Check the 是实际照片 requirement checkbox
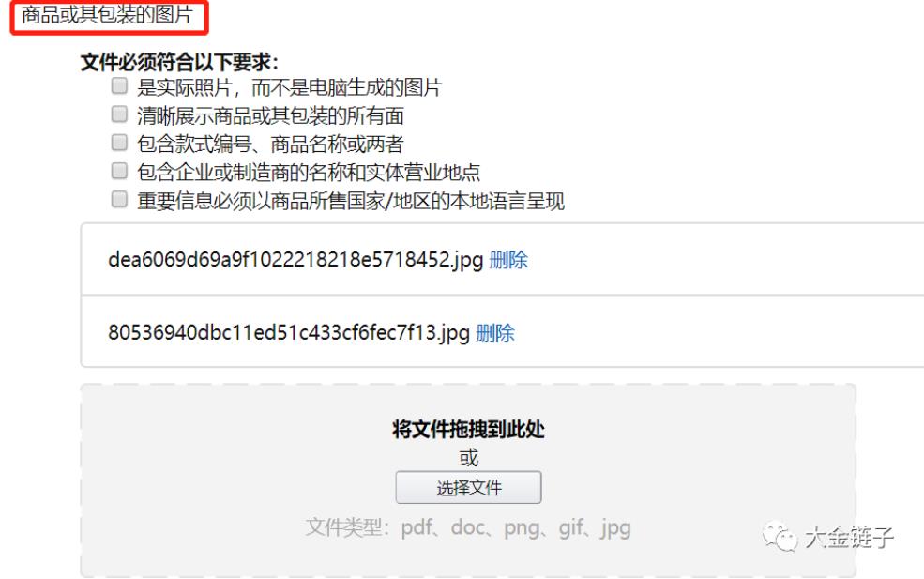The height and width of the screenshot is (579, 924). (x=119, y=85)
